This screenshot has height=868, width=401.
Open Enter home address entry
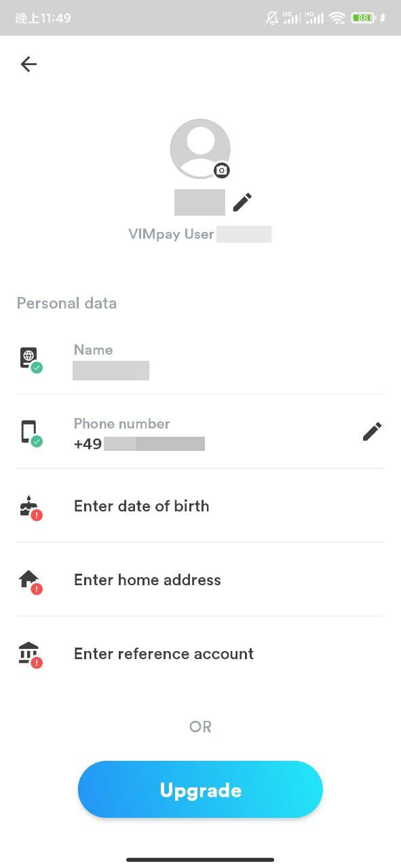pos(200,580)
